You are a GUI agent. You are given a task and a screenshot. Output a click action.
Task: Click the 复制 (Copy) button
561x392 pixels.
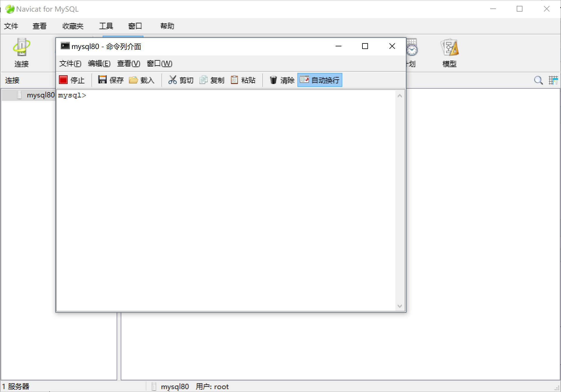[212, 80]
